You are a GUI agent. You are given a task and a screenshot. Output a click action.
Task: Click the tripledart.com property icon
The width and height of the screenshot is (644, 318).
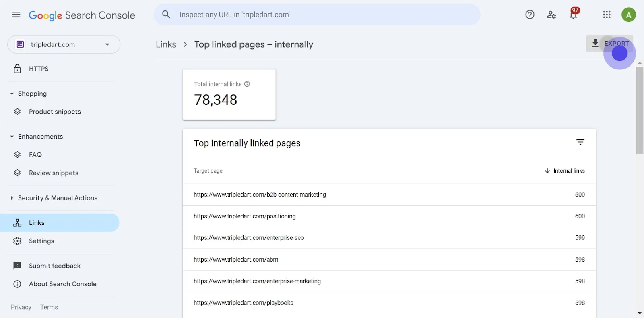[x=20, y=44]
